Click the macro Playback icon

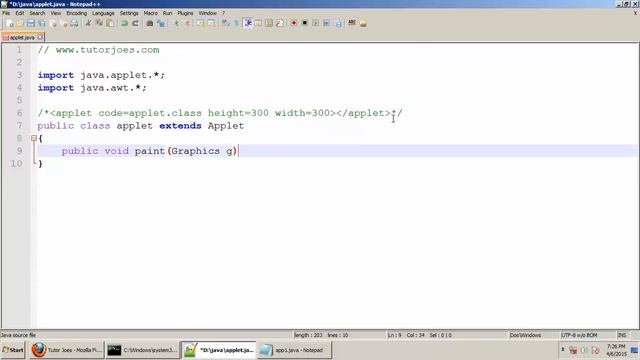tap(316, 23)
